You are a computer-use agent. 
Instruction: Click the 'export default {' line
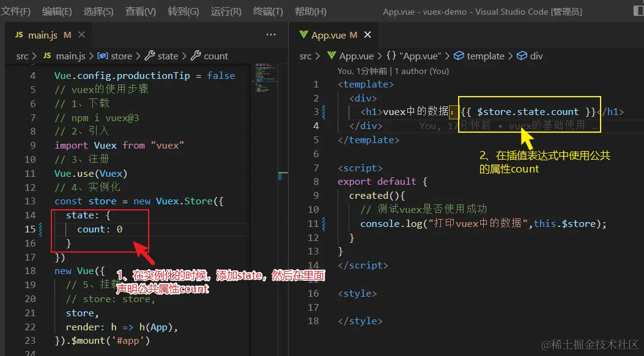pos(382,182)
